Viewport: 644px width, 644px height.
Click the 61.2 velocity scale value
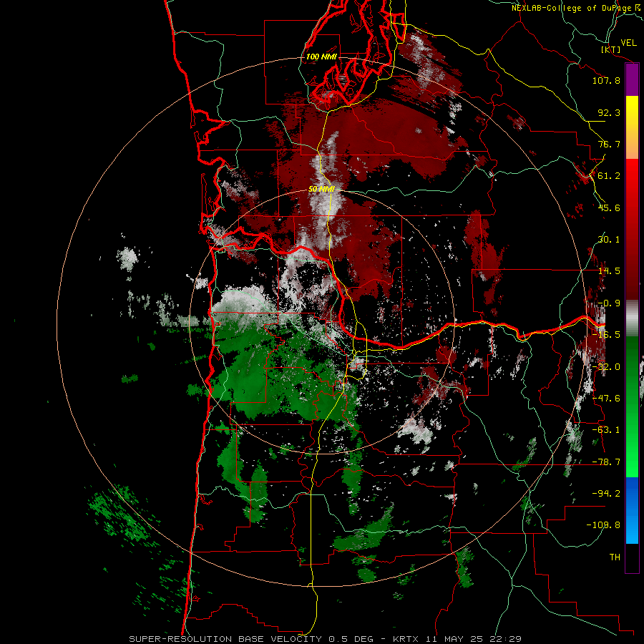click(609, 176)
